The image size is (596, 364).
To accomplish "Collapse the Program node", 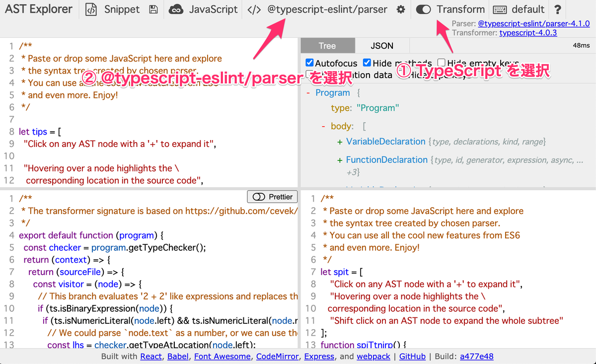I will pos(308,93).
